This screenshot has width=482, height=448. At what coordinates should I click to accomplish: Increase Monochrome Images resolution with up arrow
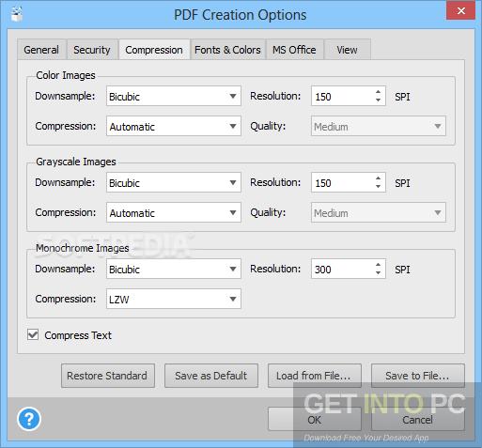[x=378, y=265]
